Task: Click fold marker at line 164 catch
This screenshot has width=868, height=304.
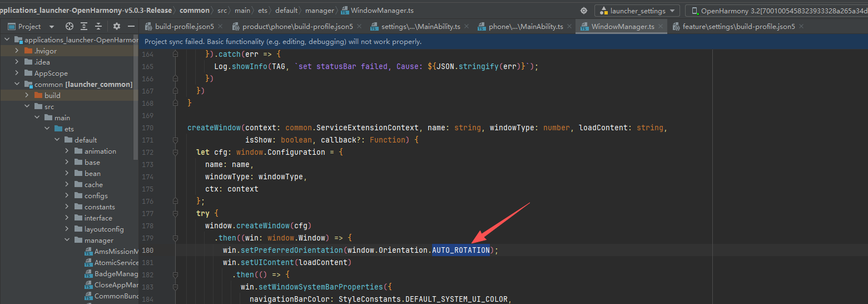Action: coord(175,55)
